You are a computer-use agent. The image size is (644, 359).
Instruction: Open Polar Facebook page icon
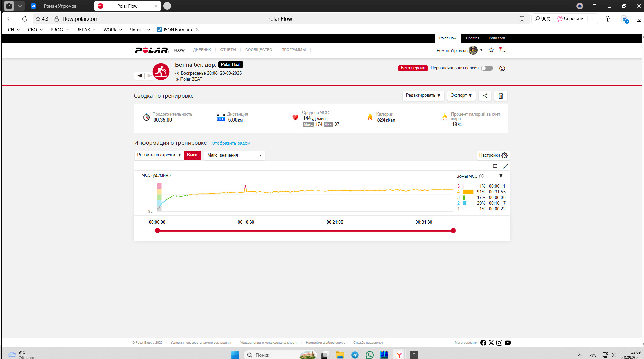click(483, 343)
